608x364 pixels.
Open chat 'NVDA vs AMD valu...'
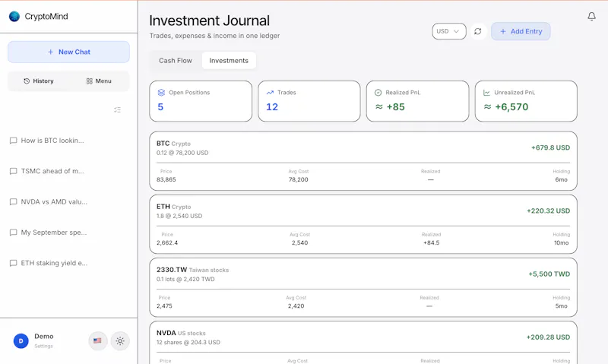(54, 201)
